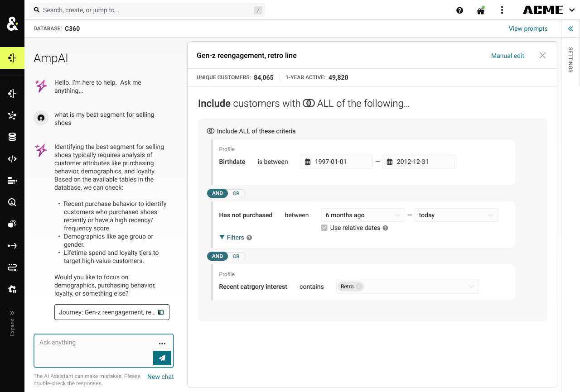580x392 pixels.
Task: Switch first condition toggle to OR
Action: [x=236, y=193]
